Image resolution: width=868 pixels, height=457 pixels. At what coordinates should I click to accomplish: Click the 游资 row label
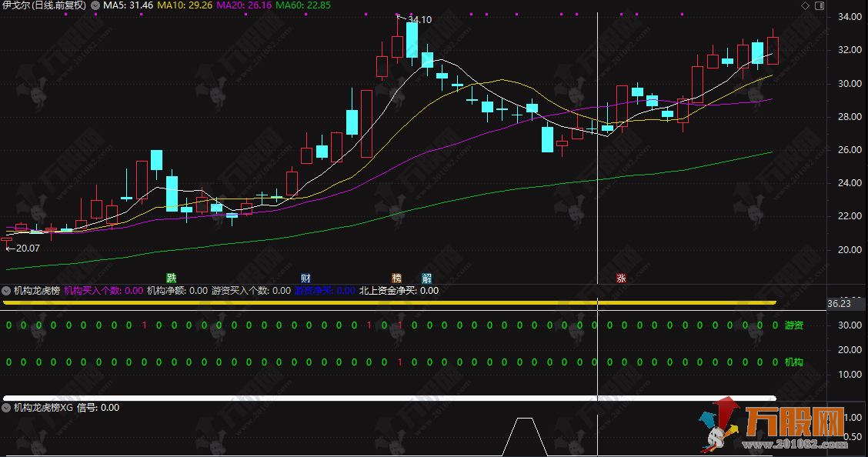click(793, 326)
